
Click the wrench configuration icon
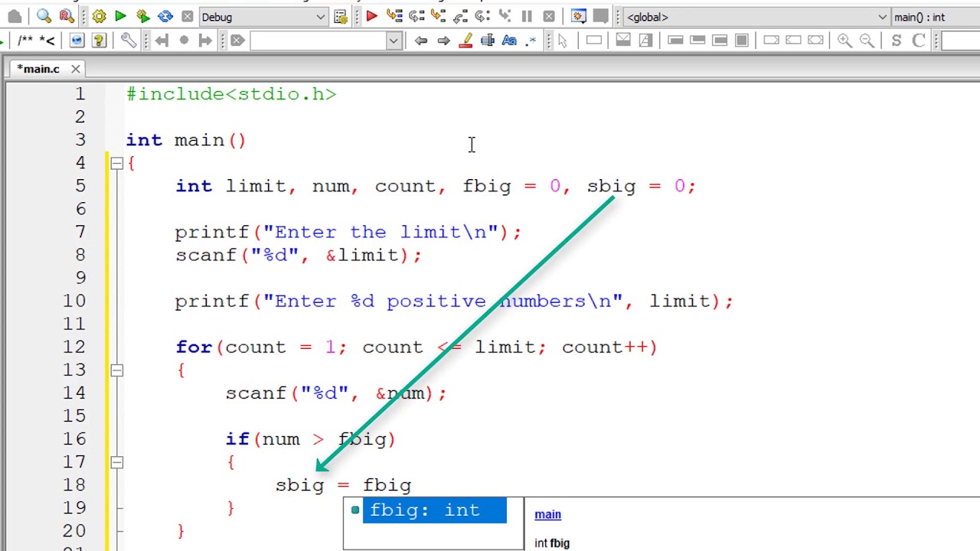pos(129,41)
